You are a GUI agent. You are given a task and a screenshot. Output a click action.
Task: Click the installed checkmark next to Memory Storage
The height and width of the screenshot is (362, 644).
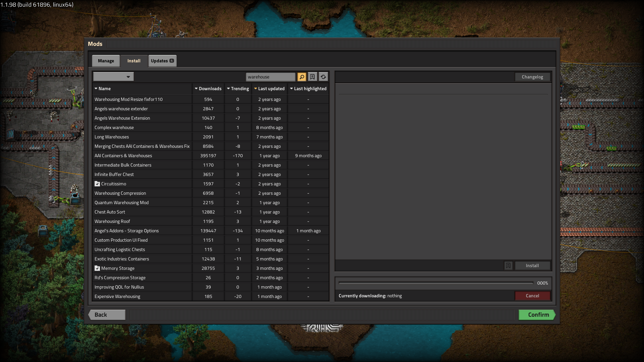(97, 268)
